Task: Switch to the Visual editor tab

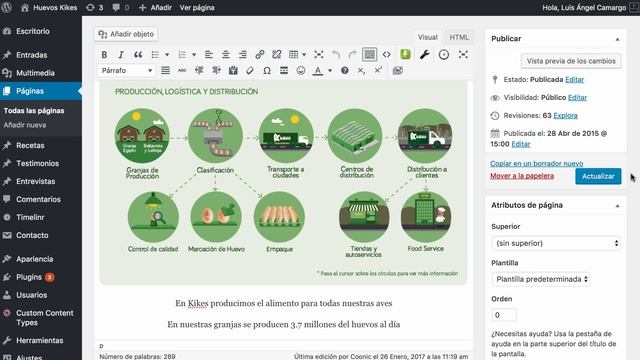Action: pyautogui.click(x=427, y=37)
